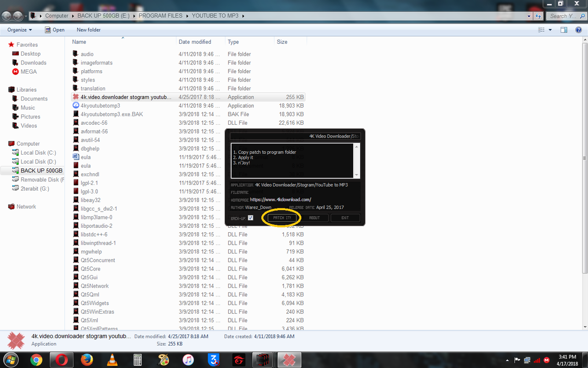The height and width of the screenshot is (368, 588).
Task: Open Calculator from the taskbar
Action: (137, 360)
